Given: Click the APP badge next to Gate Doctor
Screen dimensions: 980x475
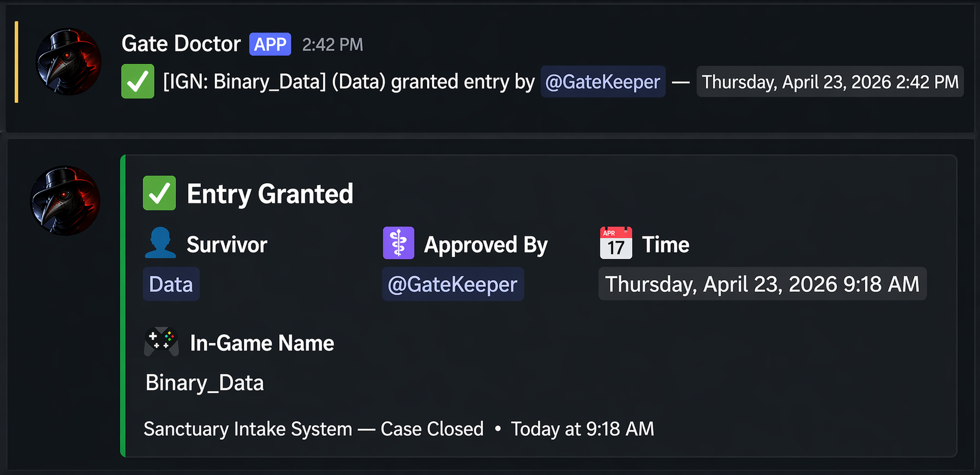Looking at the screenshot, I should click(270, 44).
